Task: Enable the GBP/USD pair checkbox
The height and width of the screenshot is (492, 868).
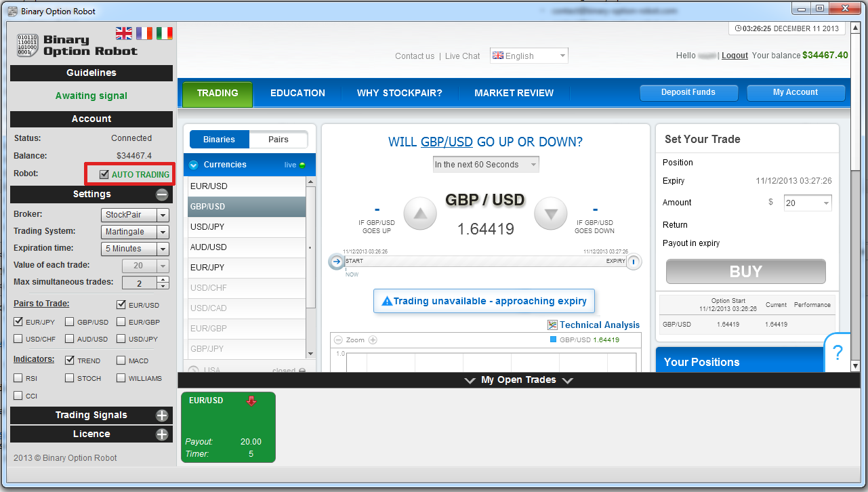Action: [x=70, y=322]
